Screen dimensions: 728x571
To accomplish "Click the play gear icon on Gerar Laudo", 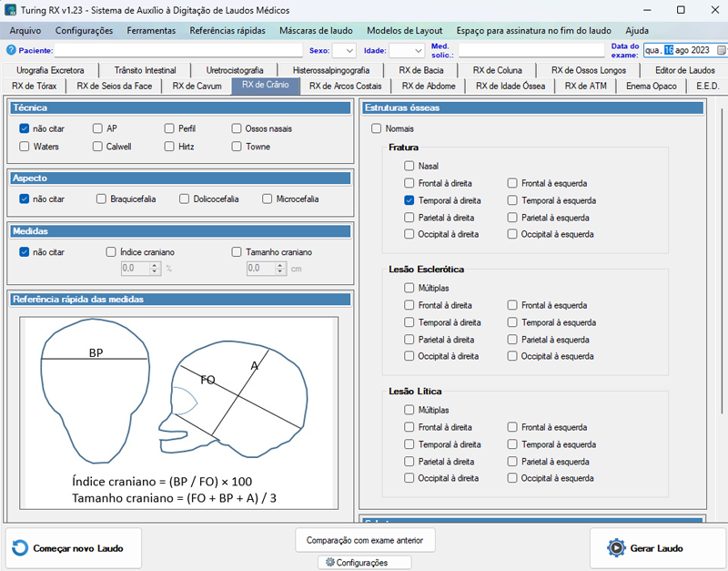I will pyautogui.click(x=616, y=548).
